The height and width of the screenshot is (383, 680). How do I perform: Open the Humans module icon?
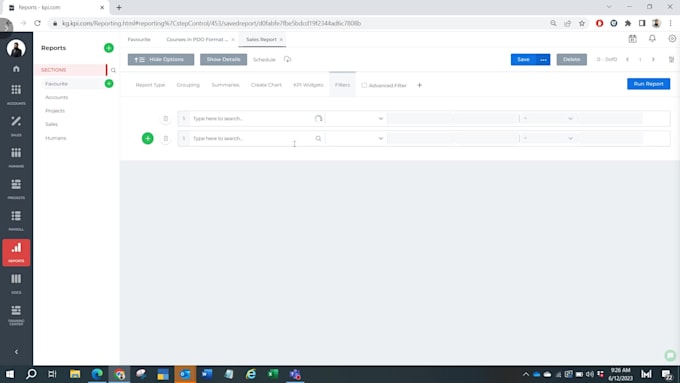pyautogui.click(x=16, y=157)
